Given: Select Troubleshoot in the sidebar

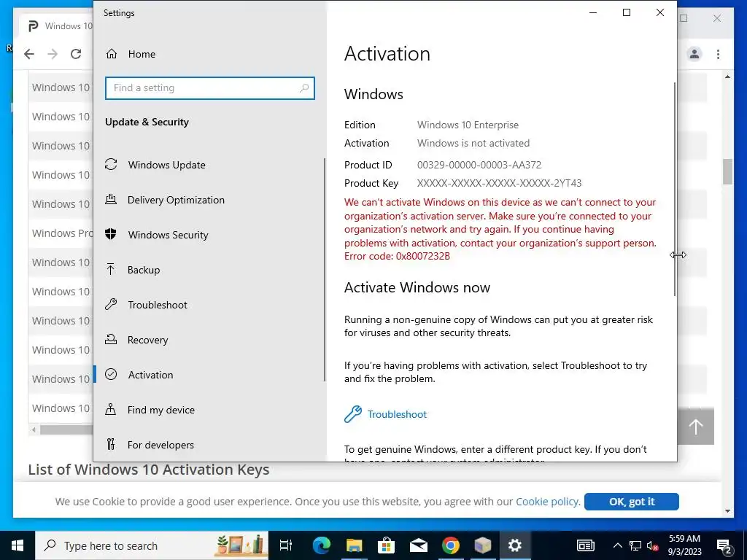Looking at the screenshot, I should (x=158, y=305).
